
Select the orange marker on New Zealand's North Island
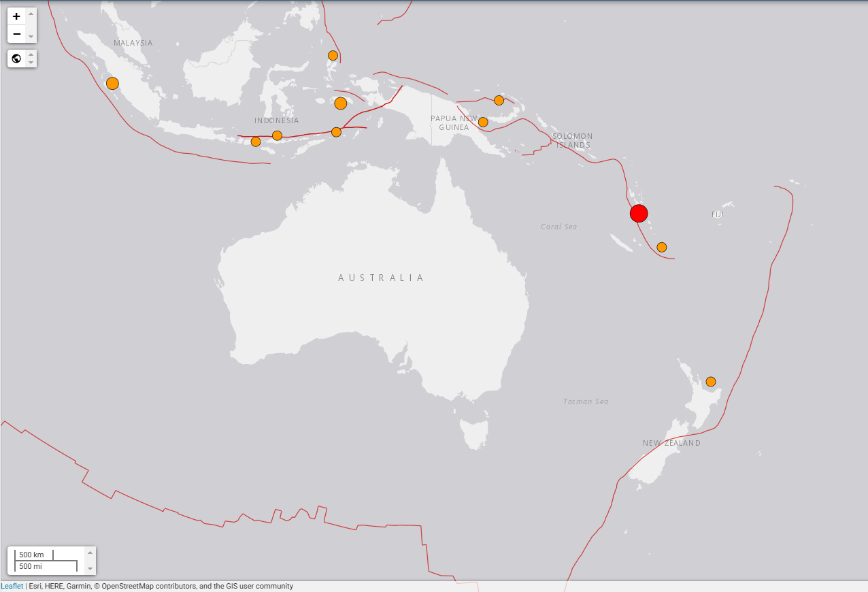click(x=711, y=382)
